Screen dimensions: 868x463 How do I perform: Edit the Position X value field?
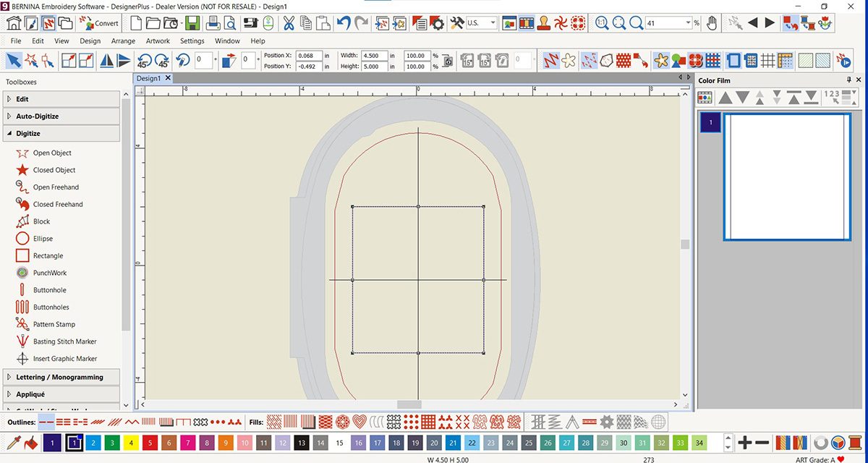tap(309, 55)
